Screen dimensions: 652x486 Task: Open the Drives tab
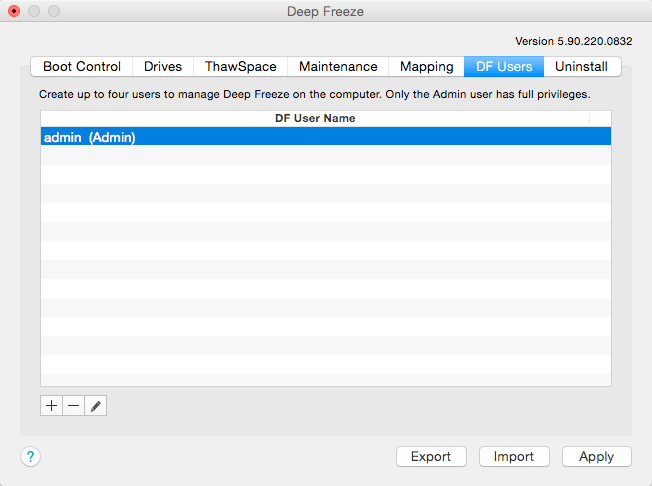coord(163,67)
